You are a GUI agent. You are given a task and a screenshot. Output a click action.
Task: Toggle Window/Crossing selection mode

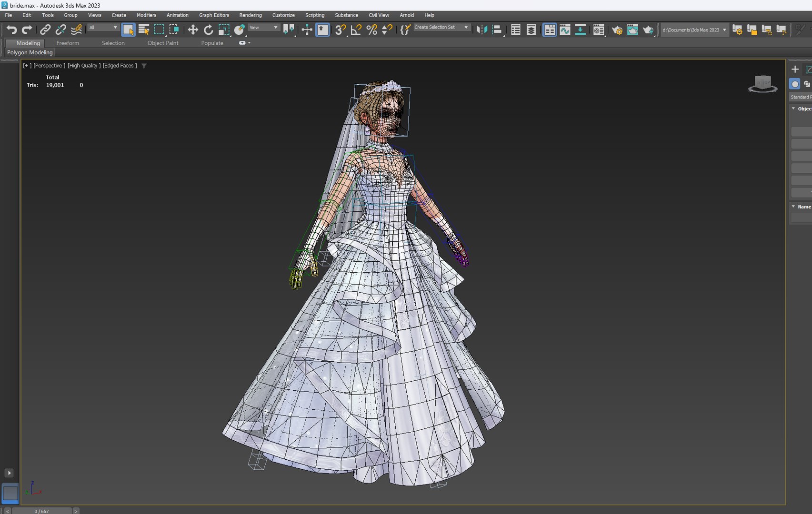pos(174,30)
